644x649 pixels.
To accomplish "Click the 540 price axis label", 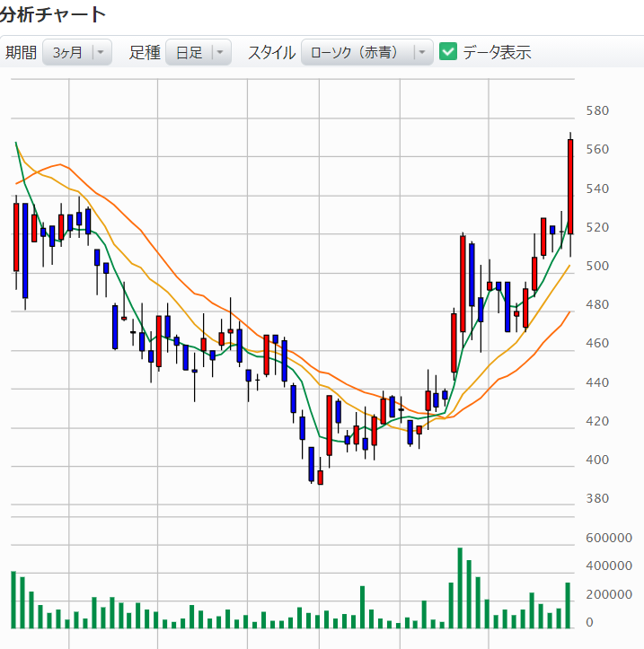I will (x=597, y=189).
